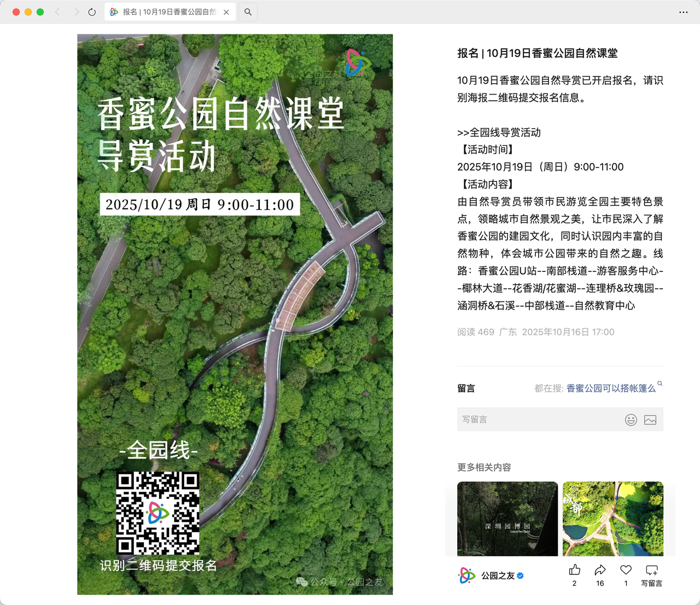The image size is (700, 605).
Task: Click the share arrow icon
Action: click(x=600, y=570)
